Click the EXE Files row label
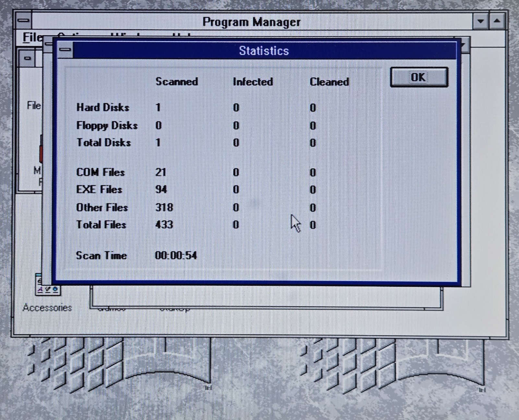This screenshot has width=519, height=420. (x=99, y=189)
